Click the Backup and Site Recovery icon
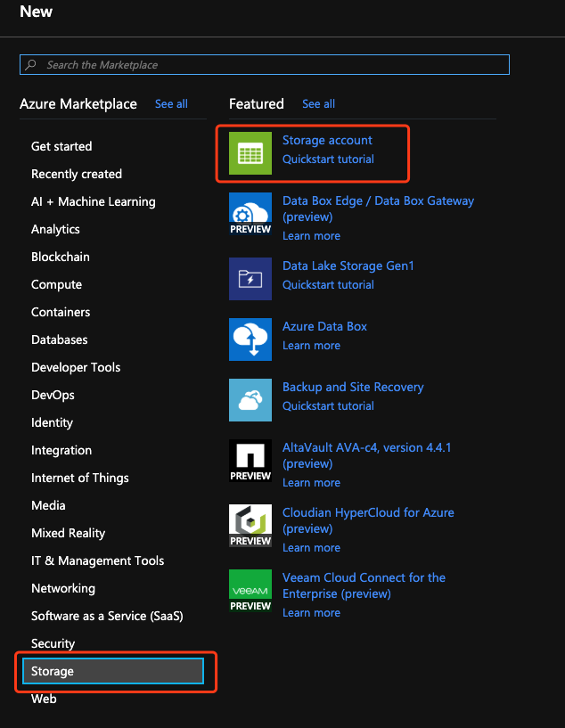The height and width of the screenshot is (728, 565). [x=250, y=400]
